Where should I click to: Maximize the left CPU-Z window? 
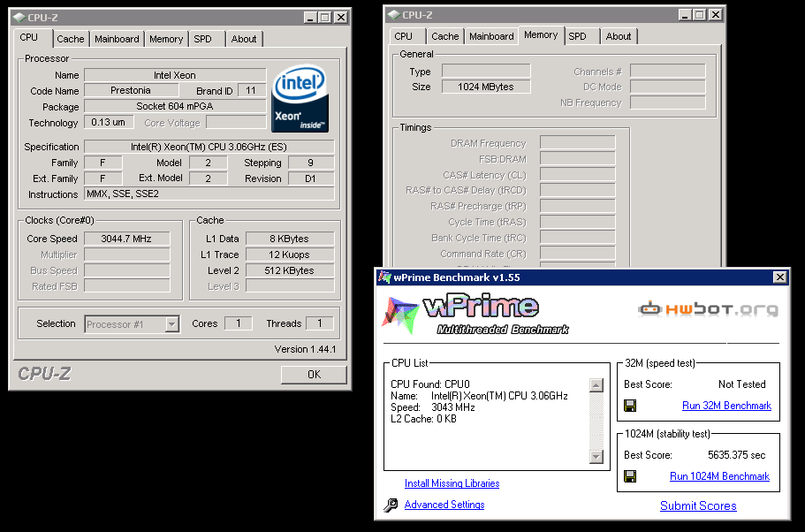pyautogui.click(x=325, y=18)
